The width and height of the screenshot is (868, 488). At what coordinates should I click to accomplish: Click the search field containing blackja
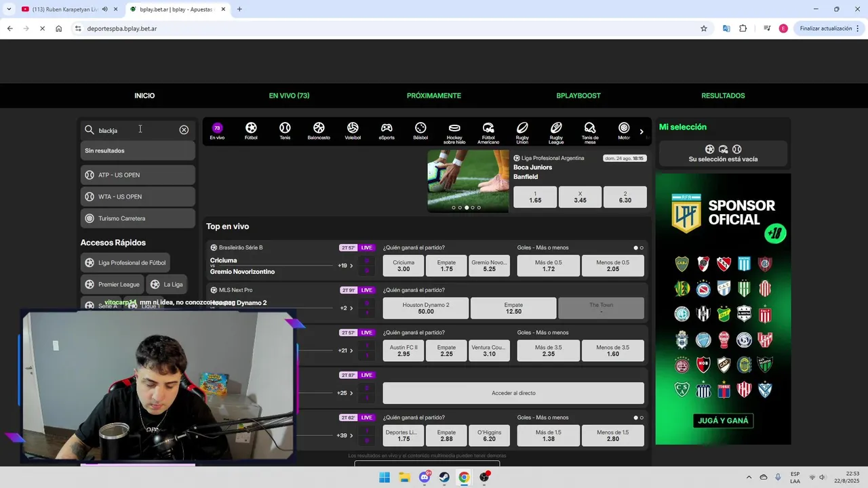pos(138,129)
